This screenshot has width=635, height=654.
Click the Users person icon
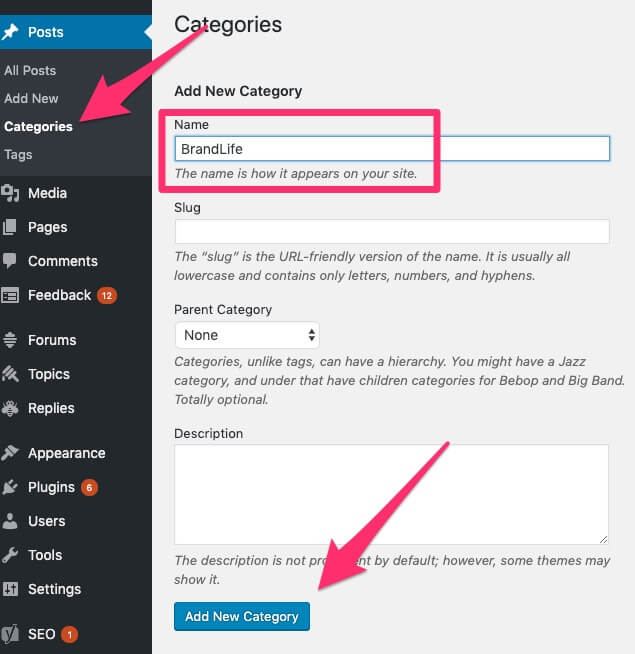tap(10, 521)
